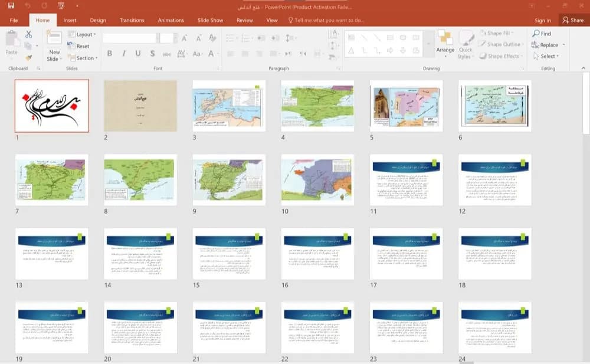Click the Cut scissors icon
This screenshot has width=590, height=364.
tap(28, 34)
